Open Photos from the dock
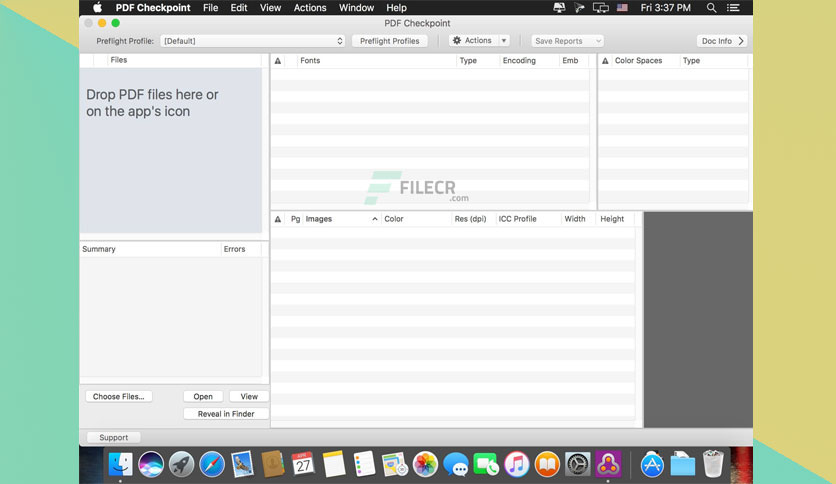Viewport: 836px width, 484px height. [425, 464]
